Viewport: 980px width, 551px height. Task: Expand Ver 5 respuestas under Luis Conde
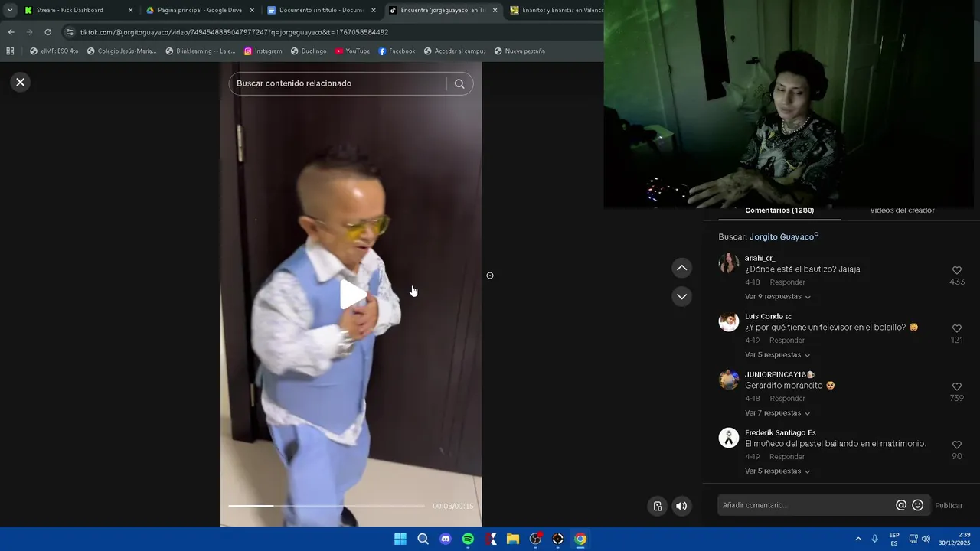778,355
